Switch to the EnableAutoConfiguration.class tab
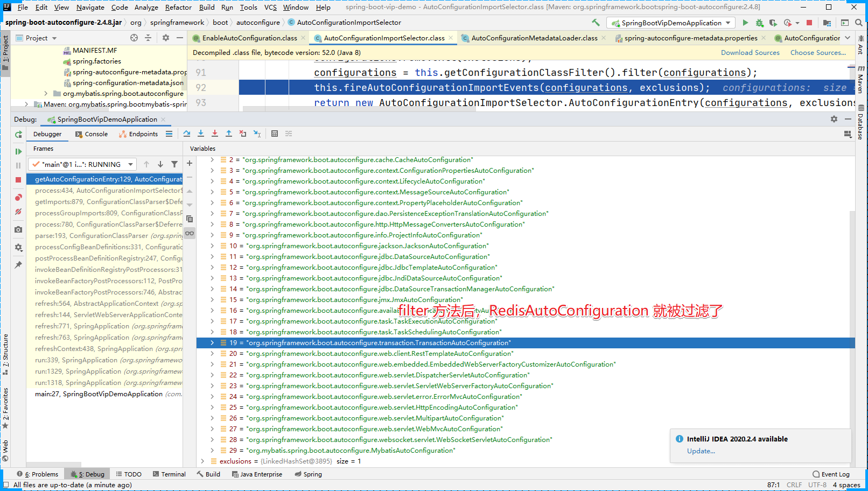 point(249,38)
